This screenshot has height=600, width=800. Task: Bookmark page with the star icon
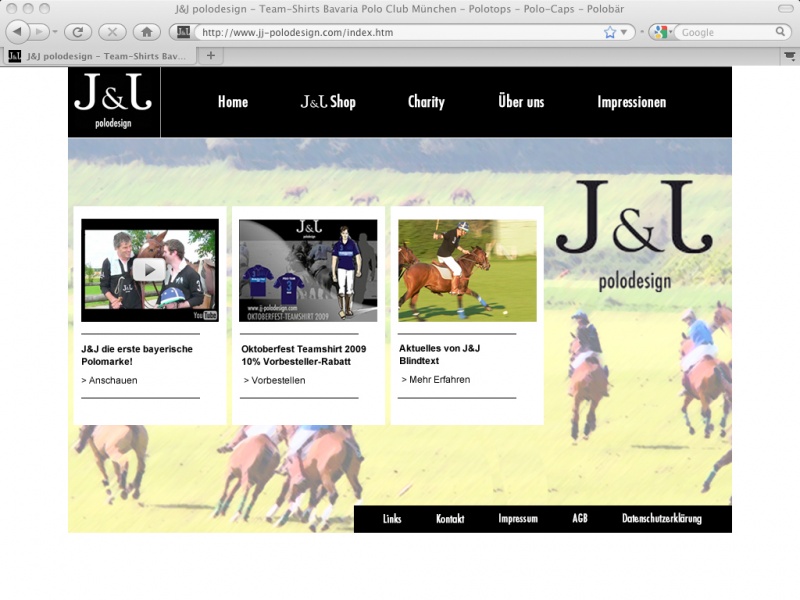pos(610,32)
